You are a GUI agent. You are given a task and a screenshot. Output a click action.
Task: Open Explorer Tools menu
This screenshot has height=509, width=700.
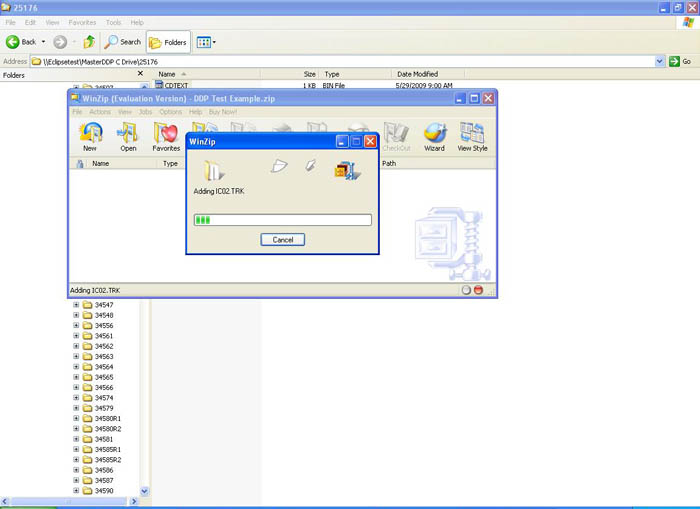click(x=113, y=22)
